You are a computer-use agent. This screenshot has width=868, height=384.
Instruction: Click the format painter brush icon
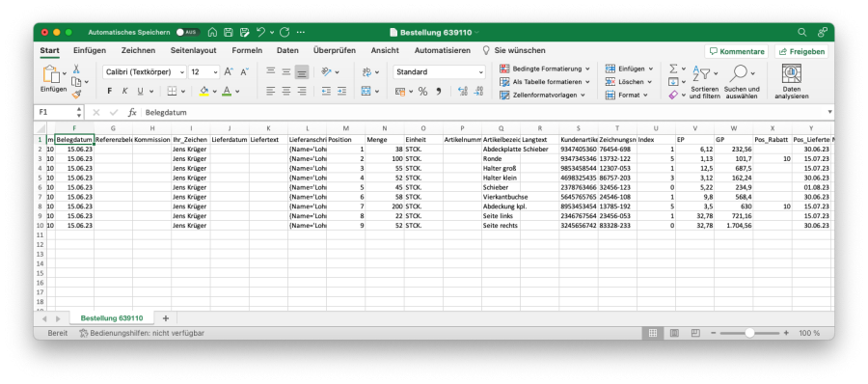76,95
